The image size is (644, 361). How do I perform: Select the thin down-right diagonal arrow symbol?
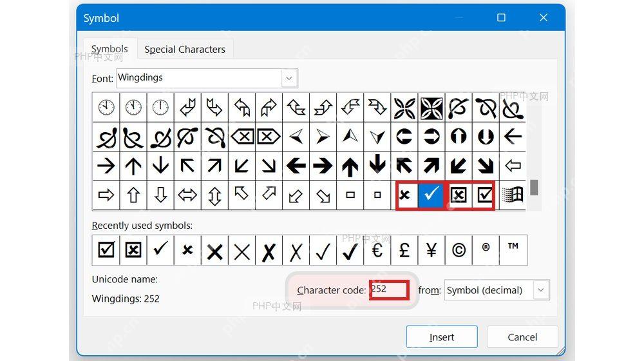(269, 166)
